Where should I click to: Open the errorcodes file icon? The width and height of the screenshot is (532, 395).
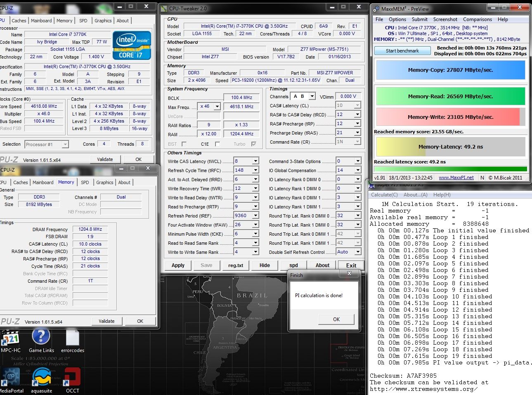pyautogui.click(x=73, y=341)
